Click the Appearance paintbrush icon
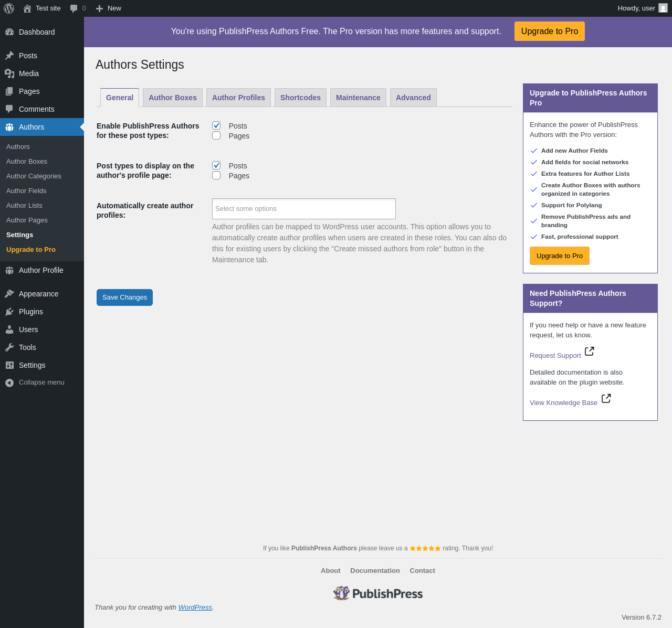This screenshot has width=672, height=628. [9, 294]
